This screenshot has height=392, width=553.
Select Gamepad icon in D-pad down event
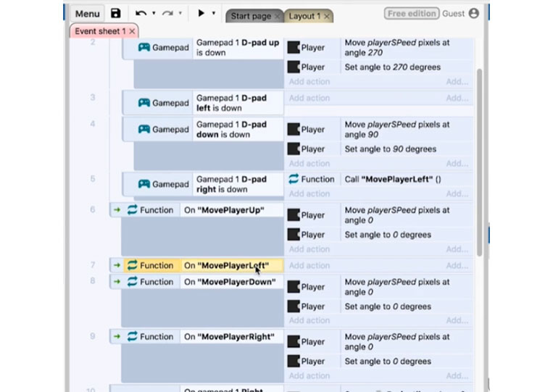144,129
